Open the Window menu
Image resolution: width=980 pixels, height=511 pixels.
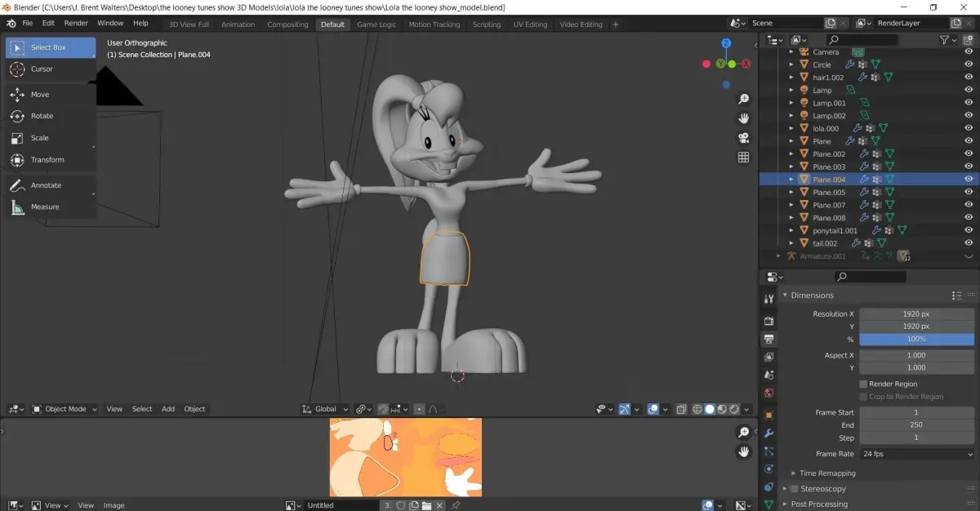(110, 23)
